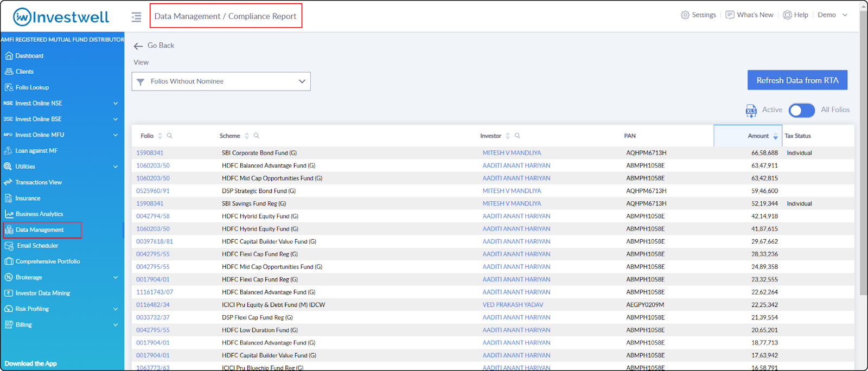Click DSP Flexi Cap Fund Reg (G)

pyautogui.click(x=257, y=318)
